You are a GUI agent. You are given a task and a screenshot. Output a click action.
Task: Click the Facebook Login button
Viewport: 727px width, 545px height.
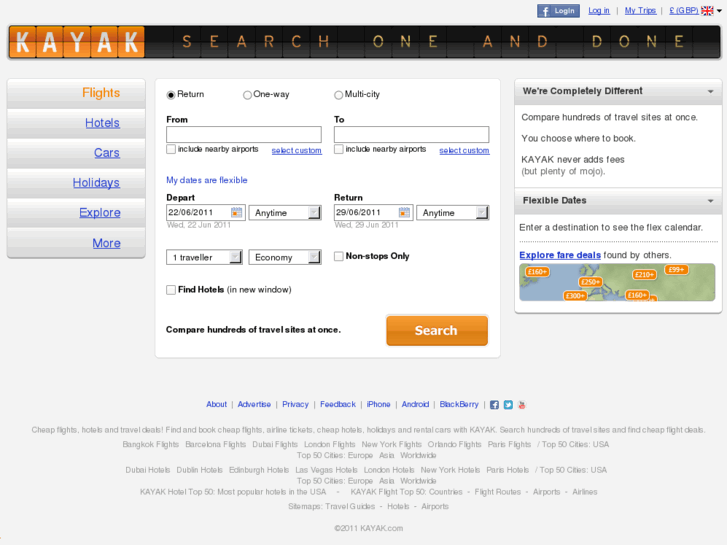click(558, 11)
